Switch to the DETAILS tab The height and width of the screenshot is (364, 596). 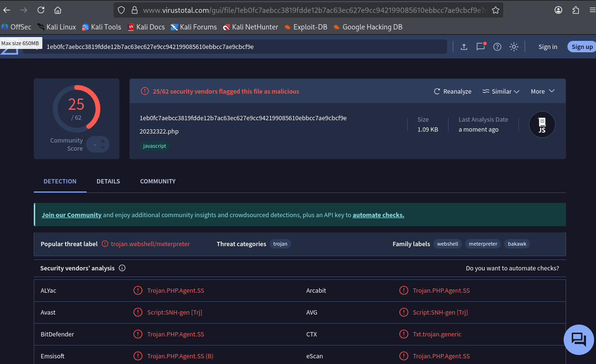pyautogui.click(x=108, y=182)
